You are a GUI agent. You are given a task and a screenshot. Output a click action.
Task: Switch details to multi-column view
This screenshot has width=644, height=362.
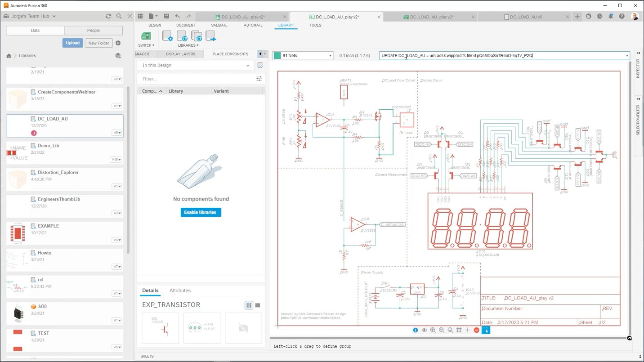click(x=249, y=305)
